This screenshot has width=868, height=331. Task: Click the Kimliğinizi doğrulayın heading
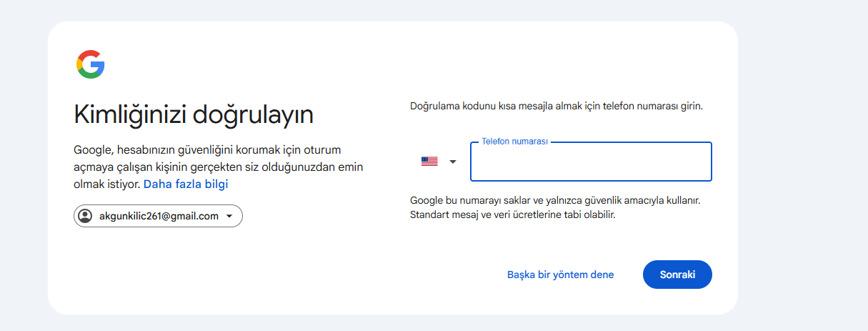tap(194, 114)
